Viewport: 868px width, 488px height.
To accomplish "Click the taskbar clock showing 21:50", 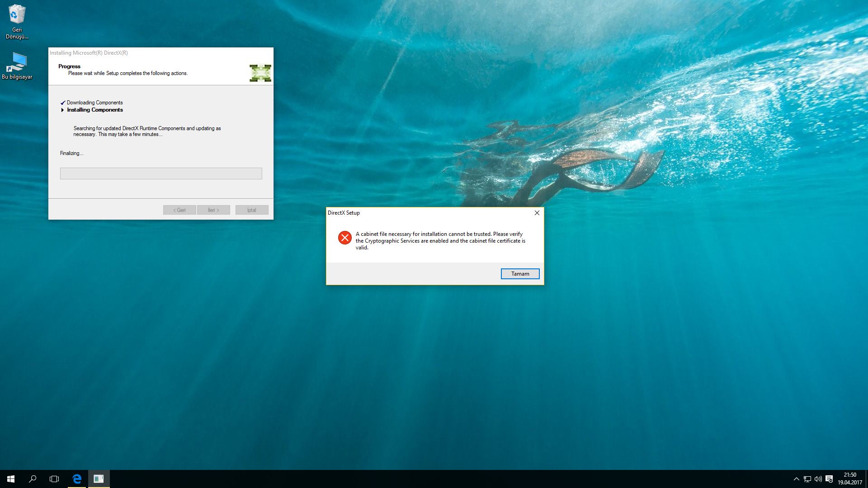I will (850, 479).
